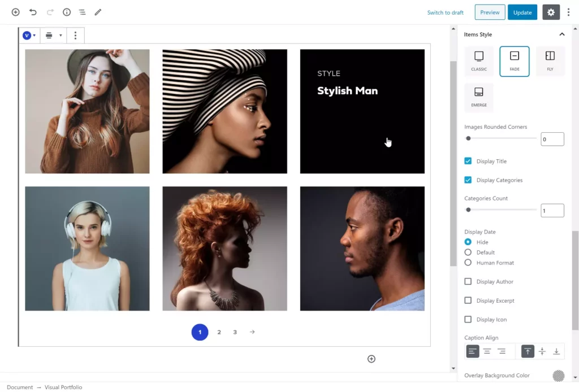Open Overlay Background Color swatch
This screenshot has height=392, width=579.
(x=558, y=376)
